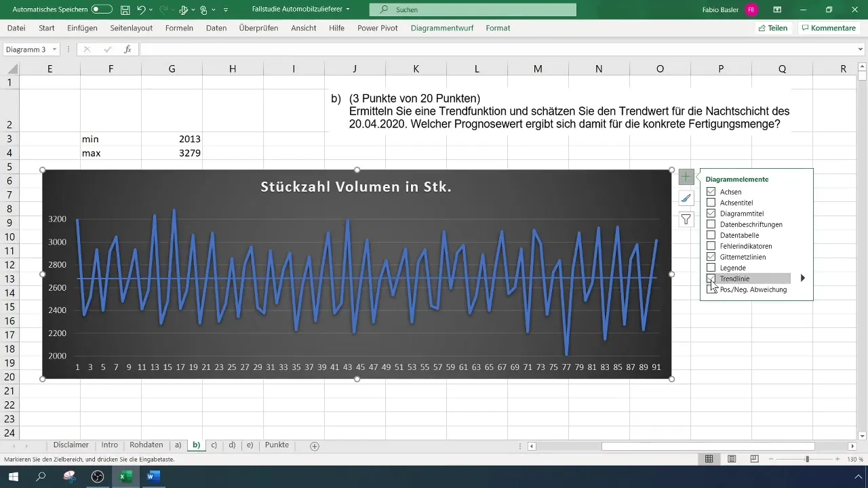Viewport: 868px width, 488px height.
Task: Switch to Page Layout view
Action: tap(732, 459)
